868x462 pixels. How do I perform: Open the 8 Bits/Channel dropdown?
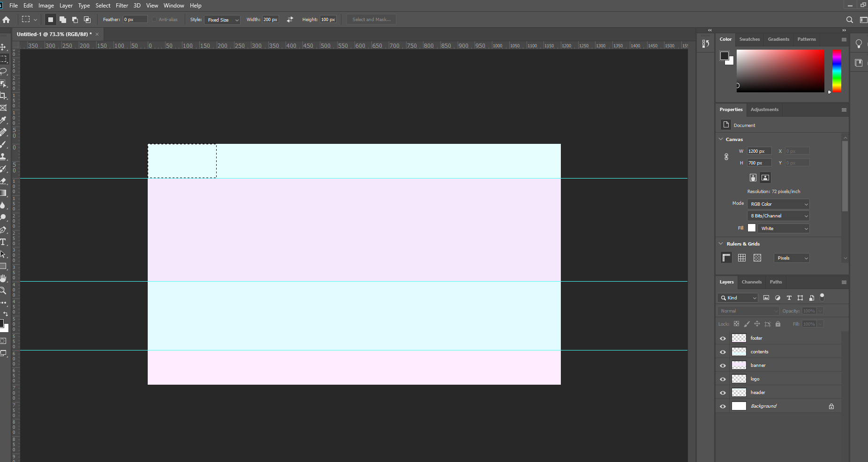click(778, 216)
